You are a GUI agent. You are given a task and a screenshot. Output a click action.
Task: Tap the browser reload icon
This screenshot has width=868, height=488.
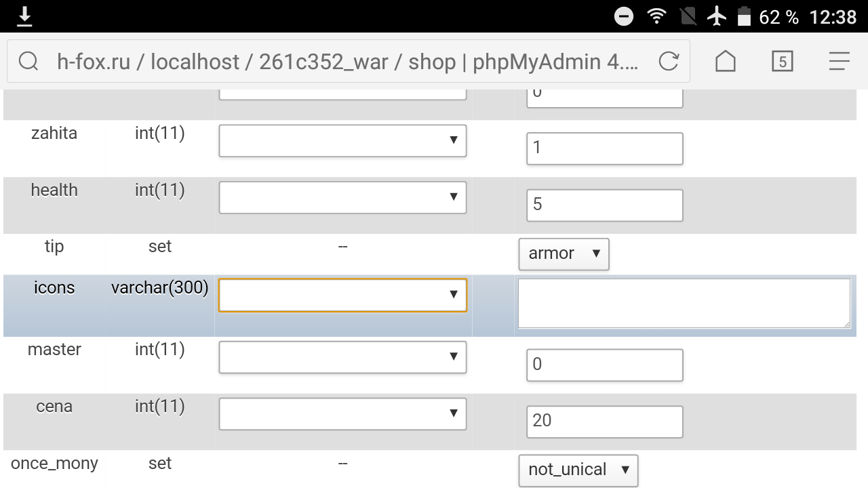[669, 62]
